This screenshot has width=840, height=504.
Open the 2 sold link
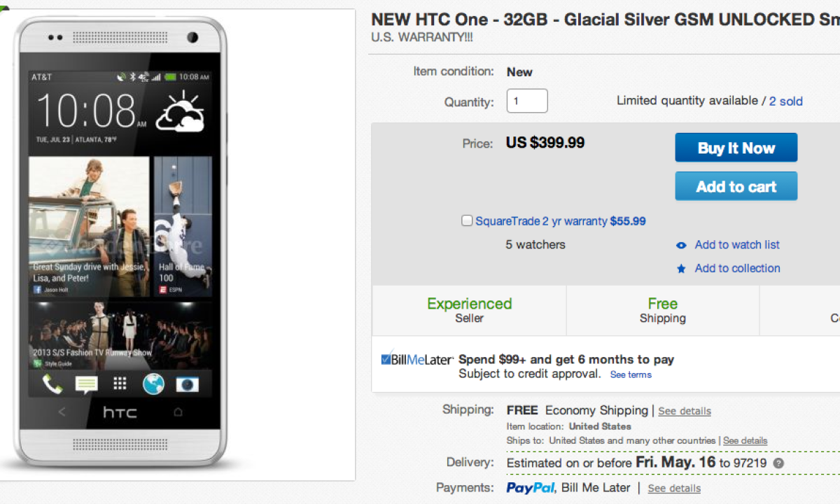point(785,101)
